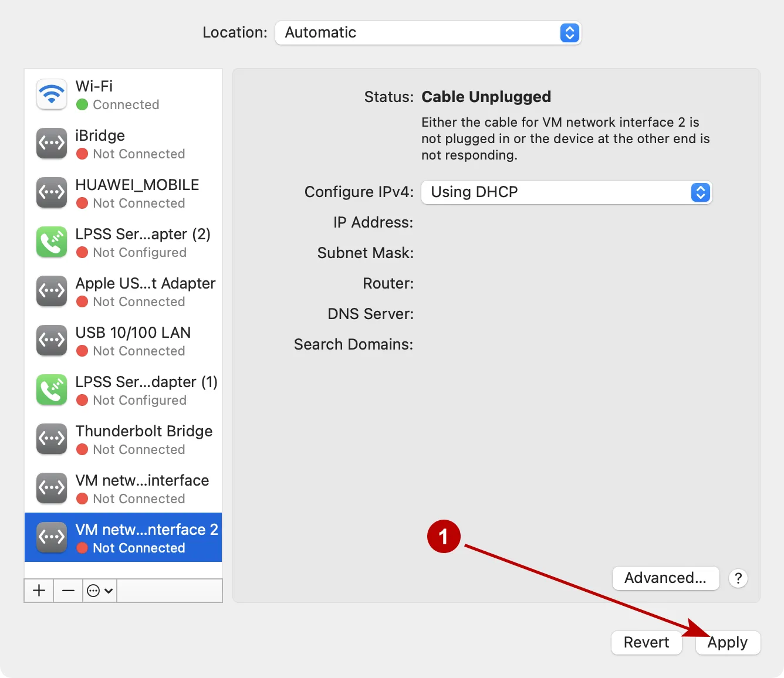This screenshot has height=678, width=784.
Task: Open the network actions menu
Action: pyautogui.click(x=99, y=591)
